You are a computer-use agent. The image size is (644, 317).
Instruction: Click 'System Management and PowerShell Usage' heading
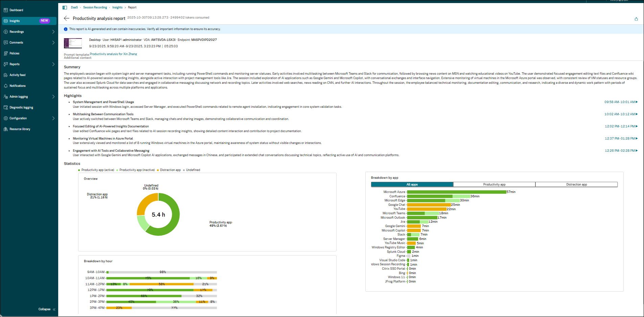[103, 102]
